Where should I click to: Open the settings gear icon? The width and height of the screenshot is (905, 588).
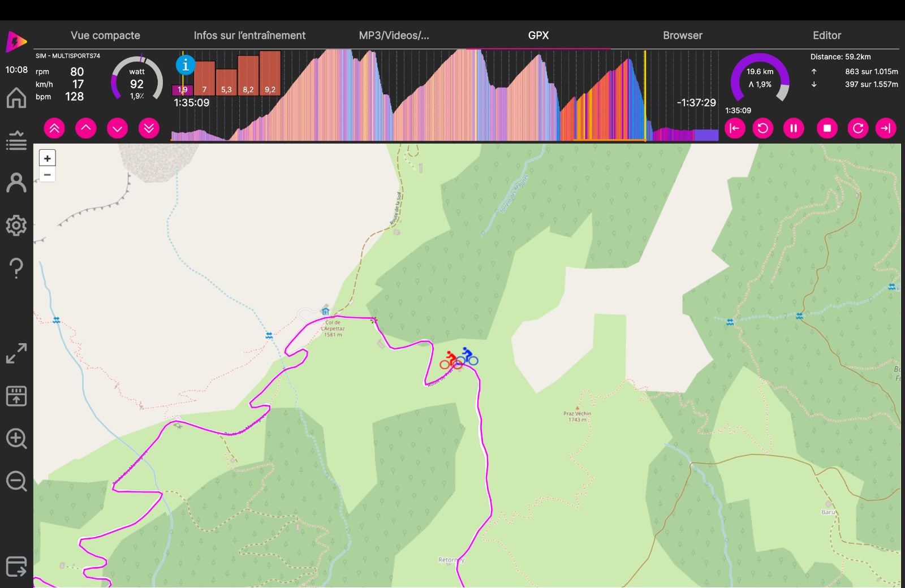[16, 225]
